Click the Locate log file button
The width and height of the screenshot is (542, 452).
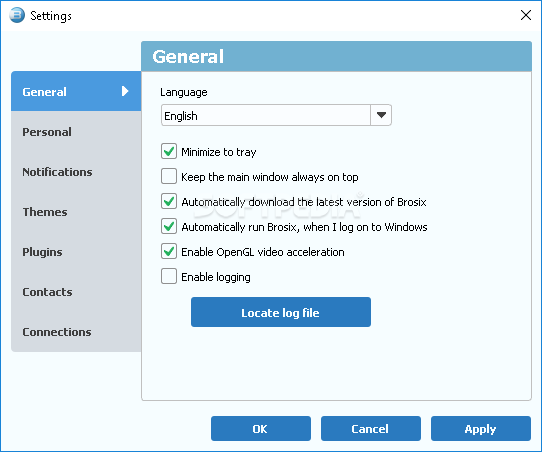coord(281,312)
